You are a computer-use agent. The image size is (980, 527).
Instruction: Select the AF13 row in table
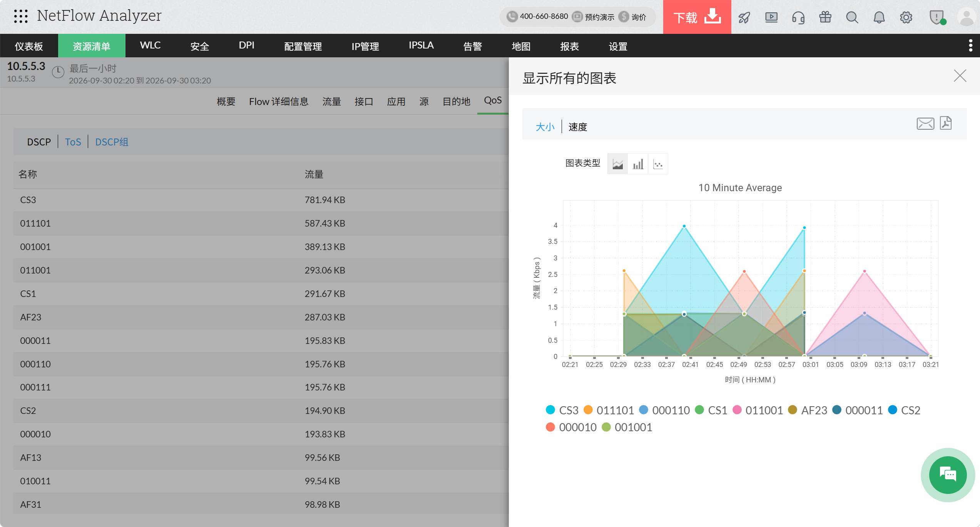pyautogui.click(x=261, y=457)
